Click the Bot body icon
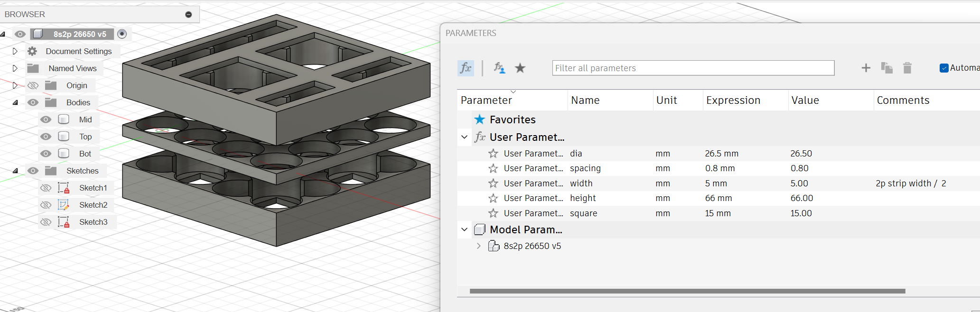Image resolution: width=980 pixels, height=312 pixels. [64, 154]
